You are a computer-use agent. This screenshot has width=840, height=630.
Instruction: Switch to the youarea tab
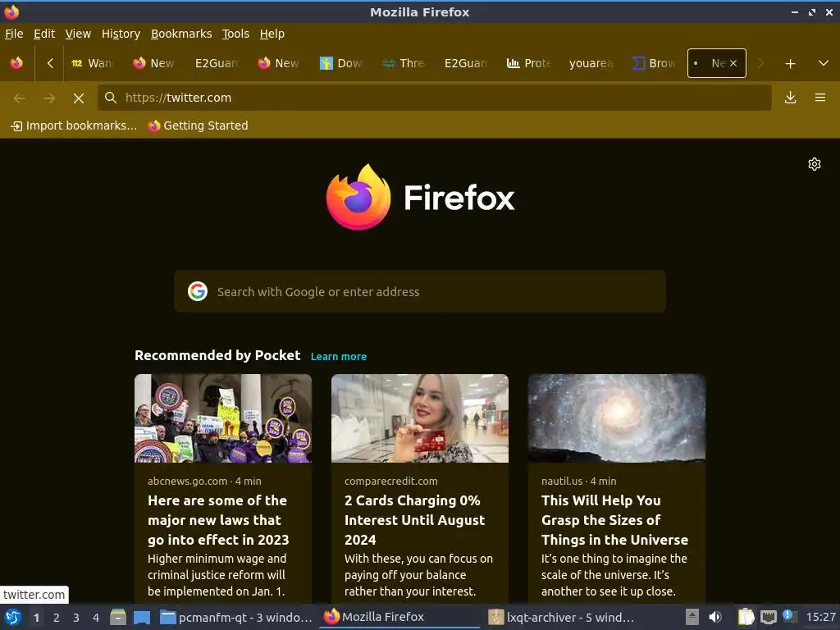592,63
